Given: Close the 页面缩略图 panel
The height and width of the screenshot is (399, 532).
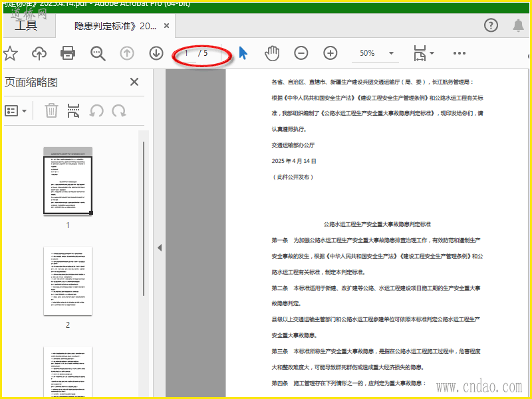Looking at the screenshot, I should coord(134,82).
